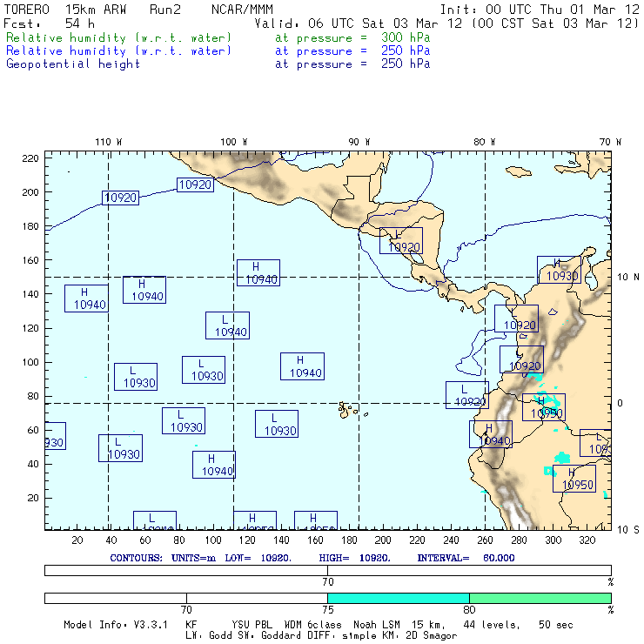Click the 'Init: 00 UTC Thu 01 Mar 12' text
644x644 pixels.
click(x=540, y=10)
